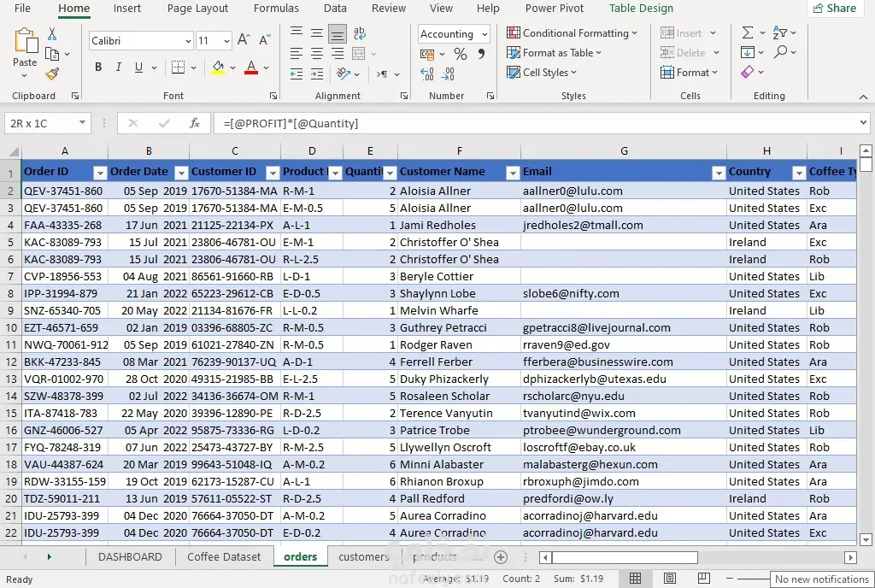The width and height of the screenshot is (875, 588).
Task: Switch to Page Layout view icon
Action: (x=670, y=579)
